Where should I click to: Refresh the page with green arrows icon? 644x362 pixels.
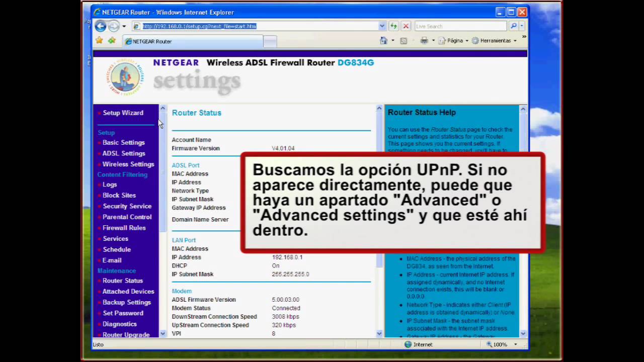click(x=393, y=26)
